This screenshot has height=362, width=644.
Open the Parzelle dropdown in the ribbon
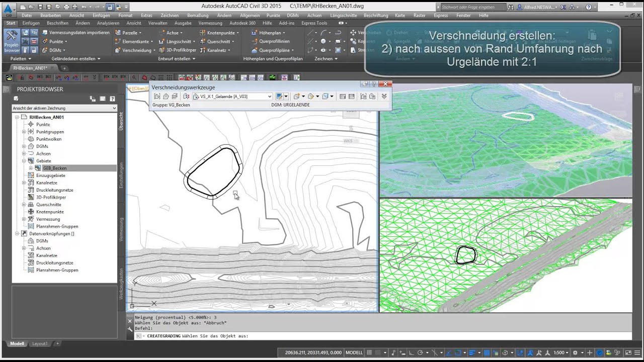[127, 33]
